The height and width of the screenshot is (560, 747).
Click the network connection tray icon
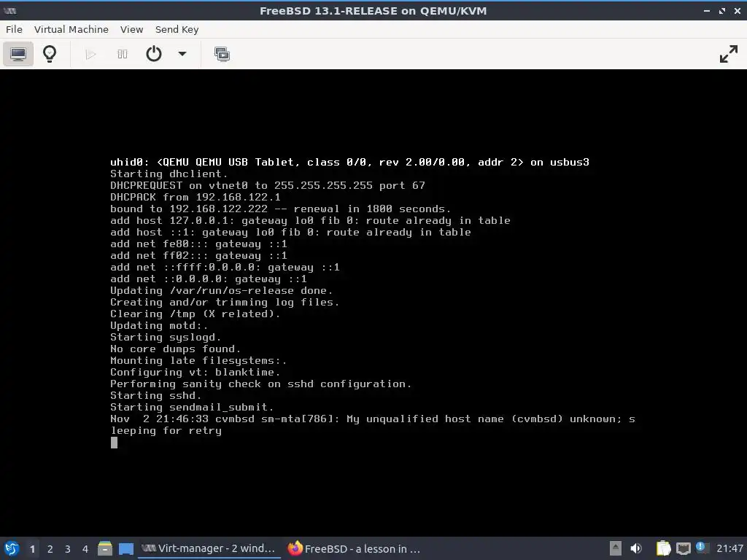point(683,548)
